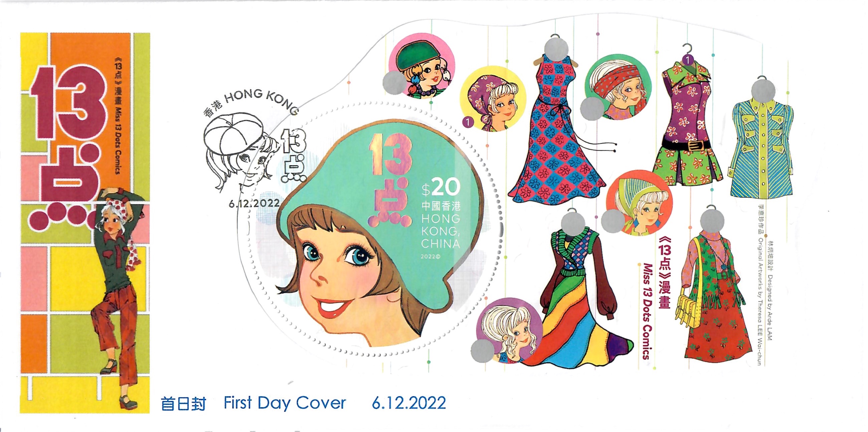Screen dimensions: 868x432
Task: Click the red polka-dot headband girl portrait
Action: pyautogui.click(x=618, y=87)
